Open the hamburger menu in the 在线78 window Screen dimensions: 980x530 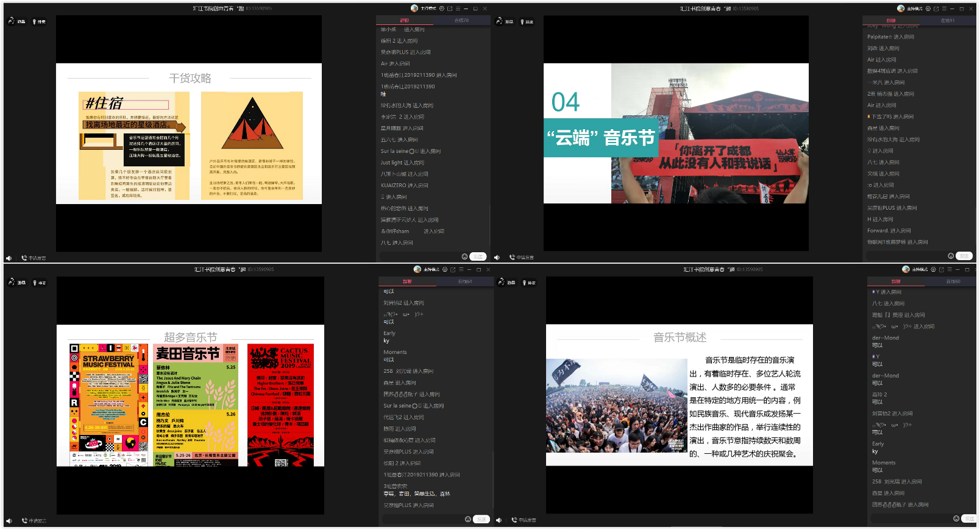[458, 9]
